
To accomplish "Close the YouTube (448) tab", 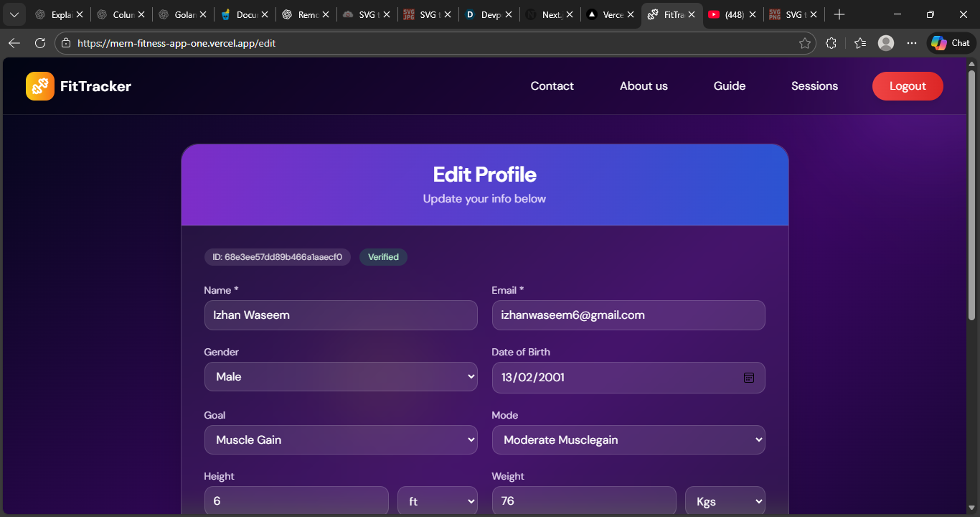I will [751, 14].
